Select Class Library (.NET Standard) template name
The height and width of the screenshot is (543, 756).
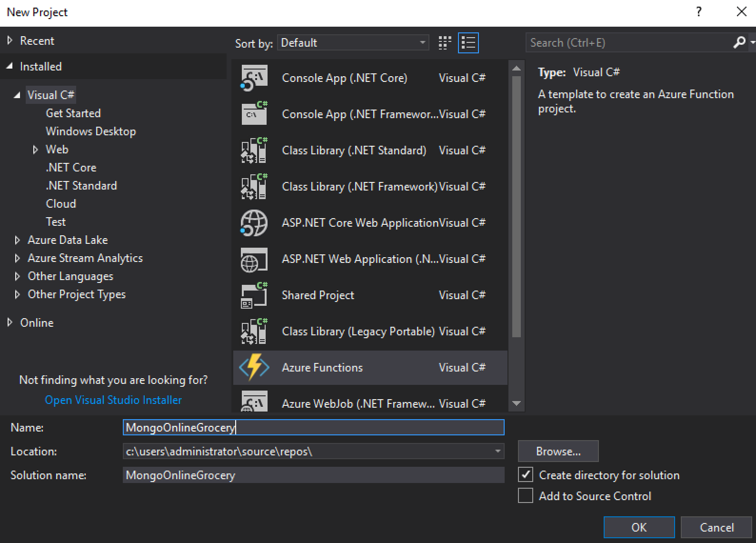click(x=354, y=151)
